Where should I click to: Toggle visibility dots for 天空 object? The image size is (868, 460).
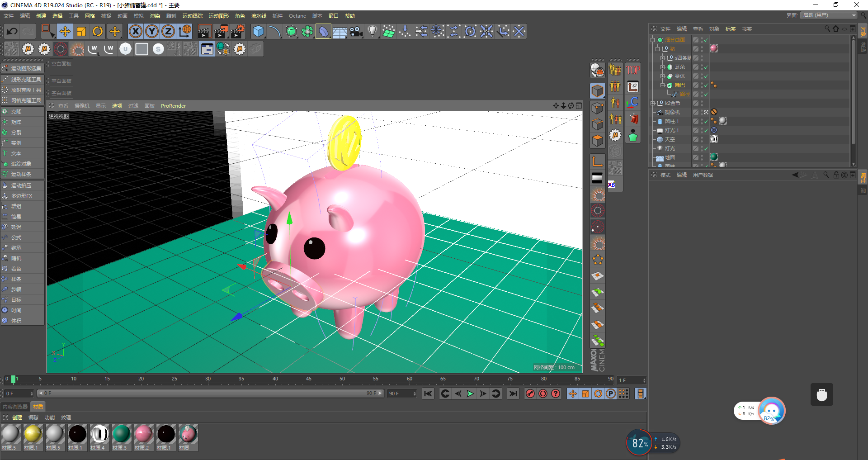coord(702,139)
